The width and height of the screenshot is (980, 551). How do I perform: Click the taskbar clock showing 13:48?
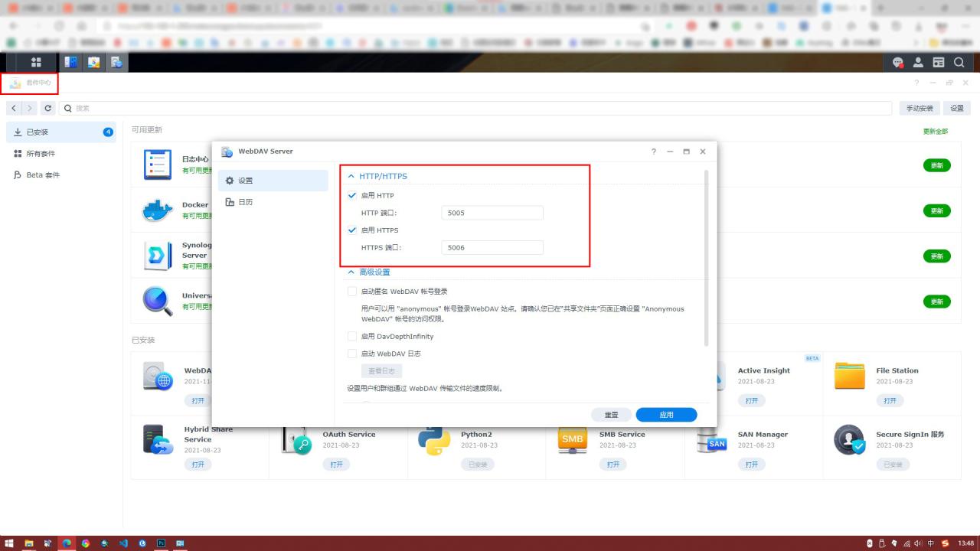(x=965, y=543)
